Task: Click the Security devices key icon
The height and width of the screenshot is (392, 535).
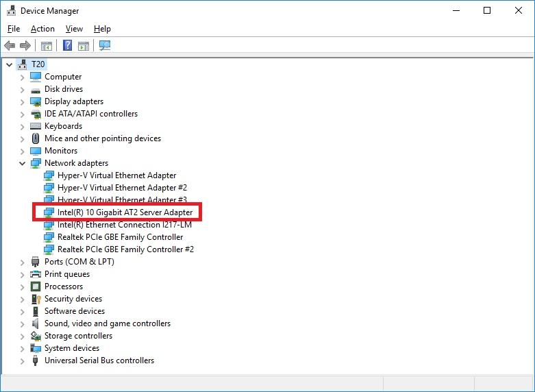Action: tap(36, 299)
